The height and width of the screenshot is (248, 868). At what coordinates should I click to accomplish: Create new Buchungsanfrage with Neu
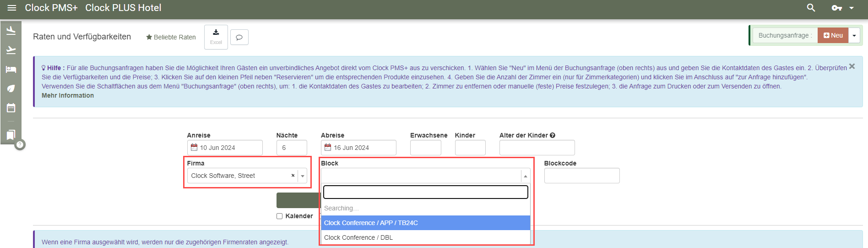click(833, 35)
